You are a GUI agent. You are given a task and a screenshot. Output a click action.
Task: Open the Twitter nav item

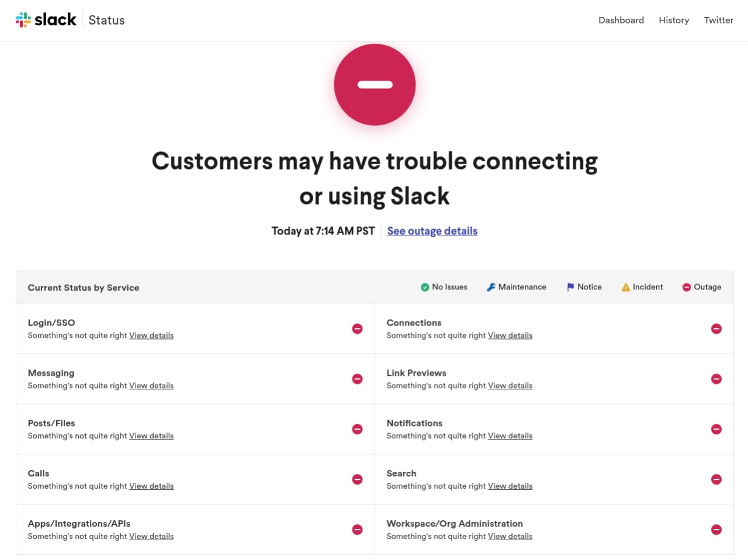[719, 20]
